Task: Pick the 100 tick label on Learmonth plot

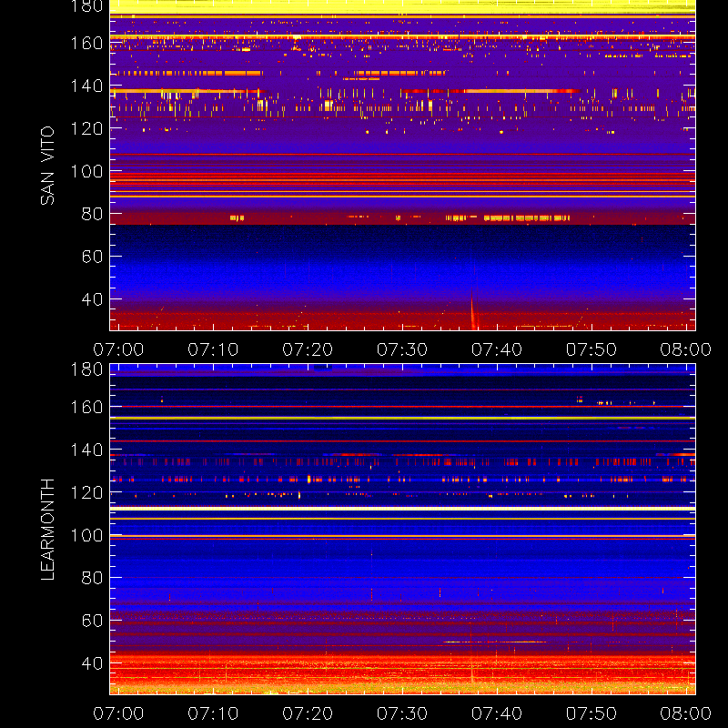Action: coord(86,535)
